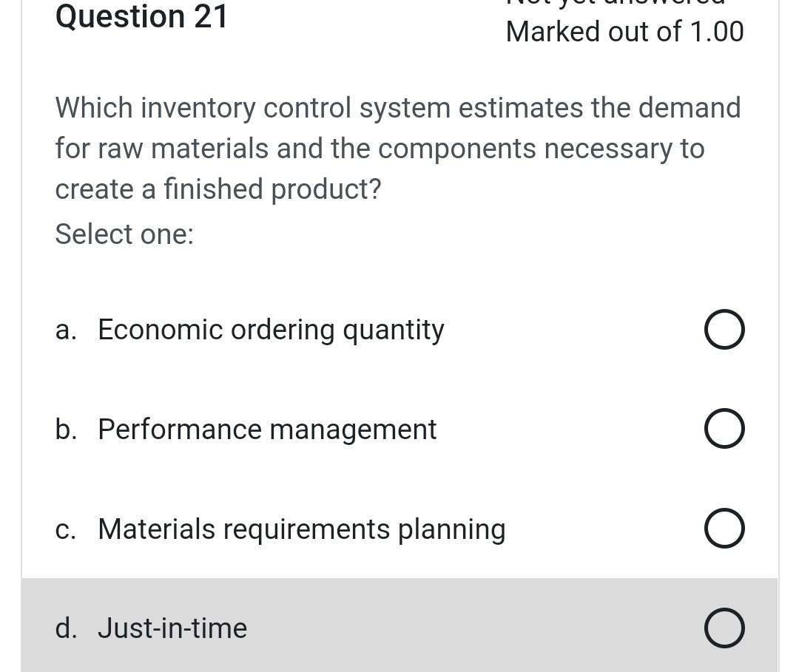Click the Economic ordering quantity answer text

click(271, 329)
